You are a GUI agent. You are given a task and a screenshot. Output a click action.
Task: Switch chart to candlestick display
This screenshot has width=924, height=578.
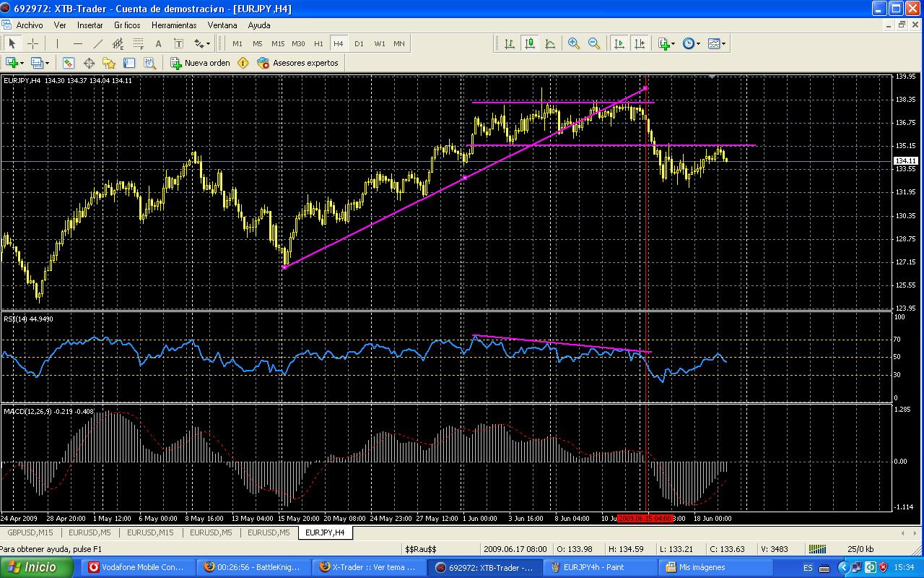tap(530, 43)
